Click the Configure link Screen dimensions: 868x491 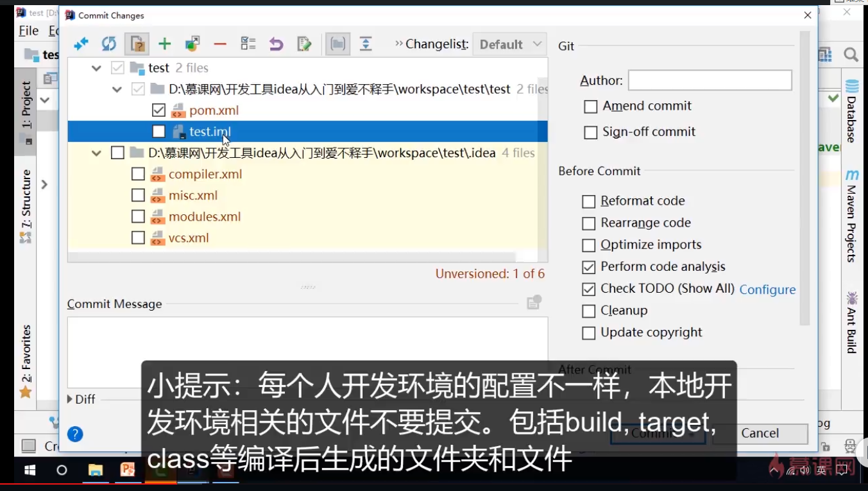(x=767, y=289)
